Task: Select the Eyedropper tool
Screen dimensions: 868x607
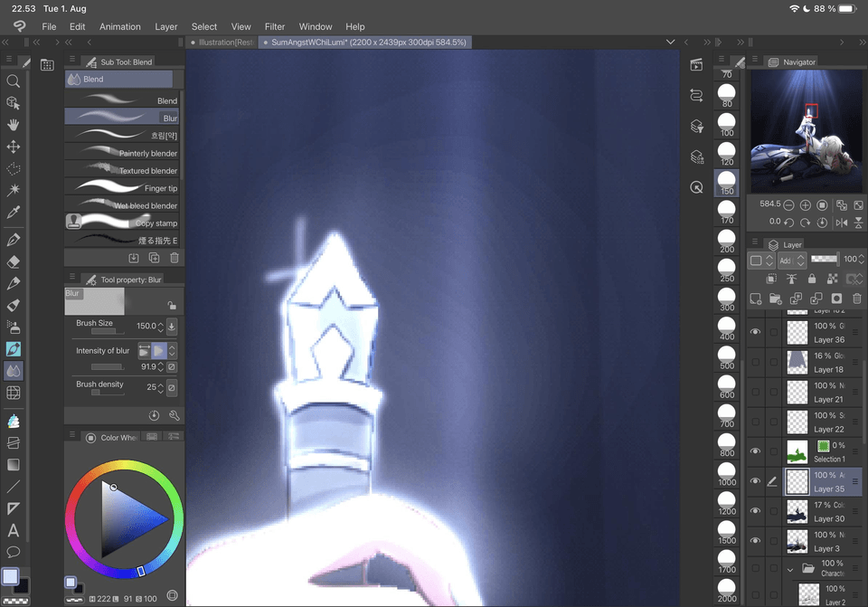Action: click(x=14, y=213)
